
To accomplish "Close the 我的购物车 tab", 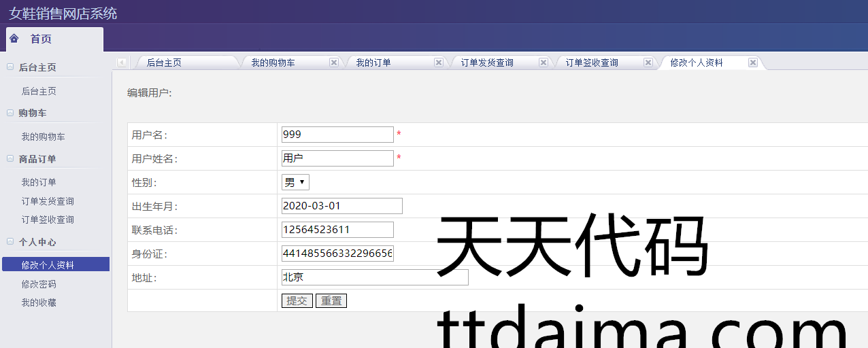I will coord(334,63).
